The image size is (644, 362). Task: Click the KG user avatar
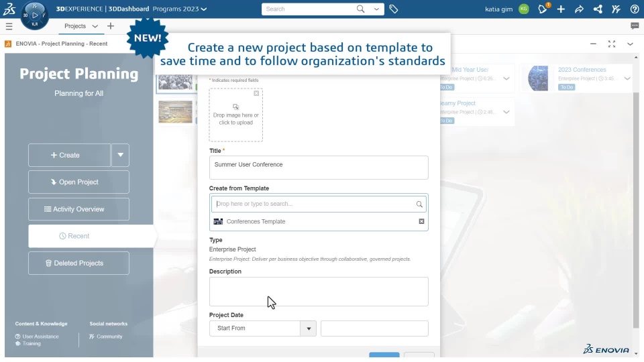524,9
